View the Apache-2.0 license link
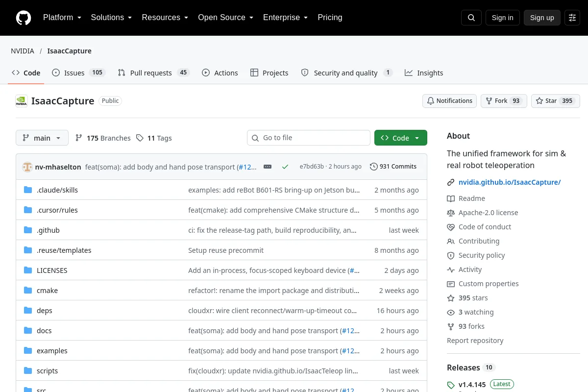Image resolution: width=588 pixels, height=392 pixels. [483, 213]
